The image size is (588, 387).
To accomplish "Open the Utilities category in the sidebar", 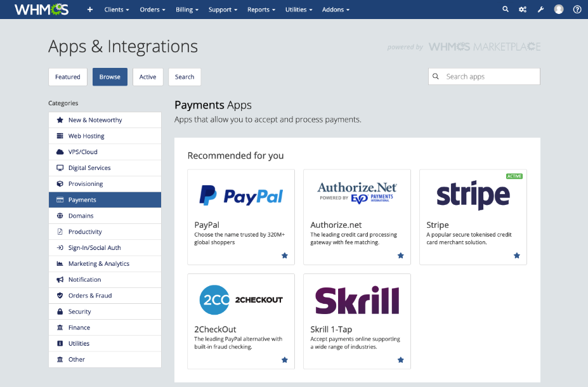I will click(105, 343).
